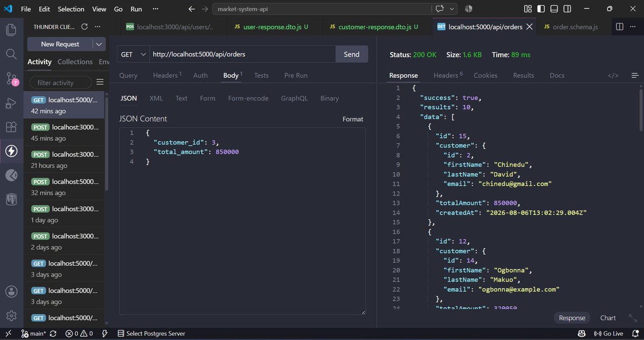Go forward with the navigation arrow
The width and height of the screenshot is (644, 340).
click(205, 9)
